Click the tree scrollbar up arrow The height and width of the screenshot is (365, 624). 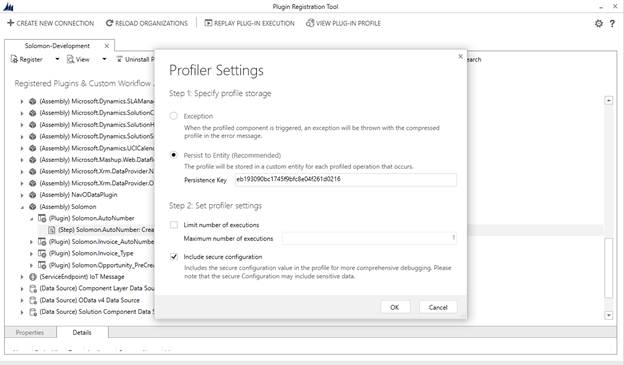pos(608,100)
